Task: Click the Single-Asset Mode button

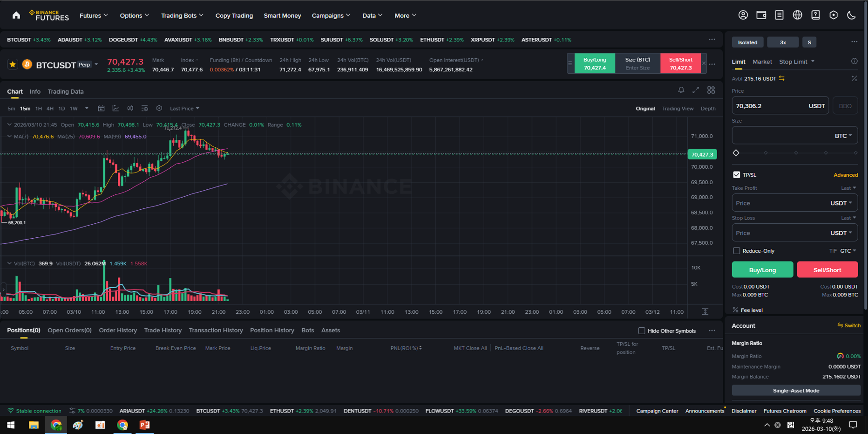Action: coord(796,391)
